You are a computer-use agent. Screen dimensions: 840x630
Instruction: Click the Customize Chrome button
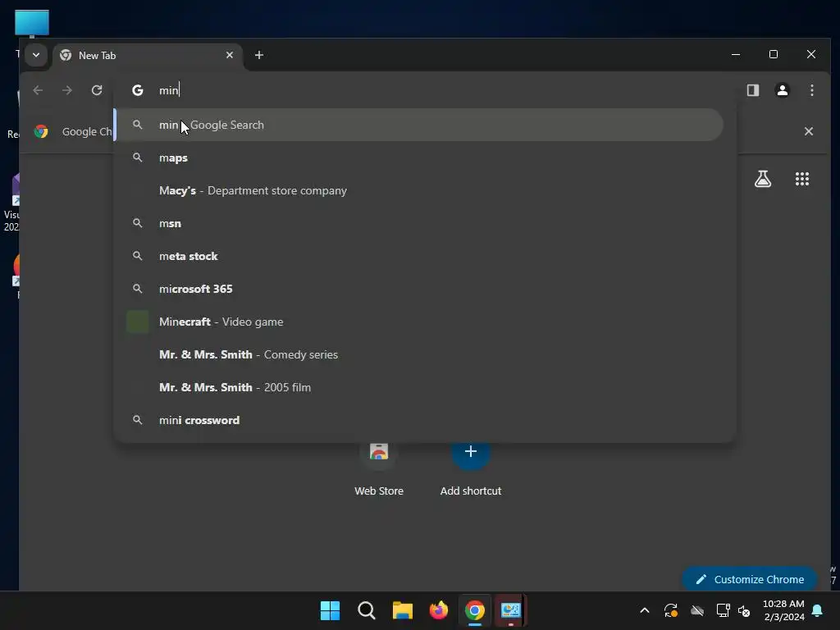(749, 579)
